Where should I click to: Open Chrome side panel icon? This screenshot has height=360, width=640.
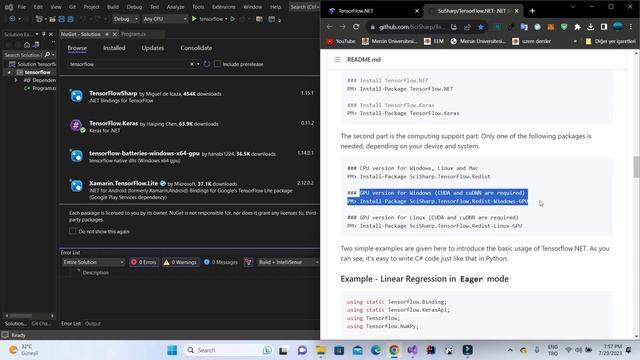[604, 27]
